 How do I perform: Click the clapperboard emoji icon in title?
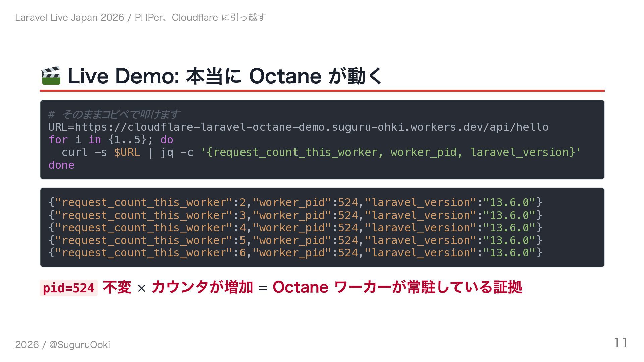click(x=51, y=76)
